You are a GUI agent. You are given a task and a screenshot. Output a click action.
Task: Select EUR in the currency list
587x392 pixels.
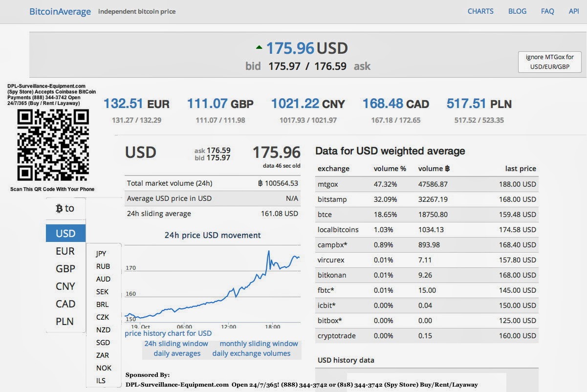tap(65, 251)
